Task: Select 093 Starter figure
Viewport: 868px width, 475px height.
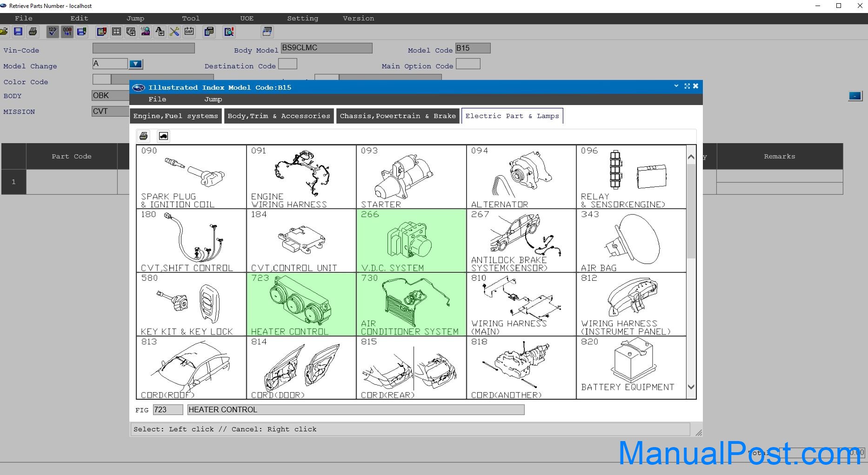Action: [411, 177]
